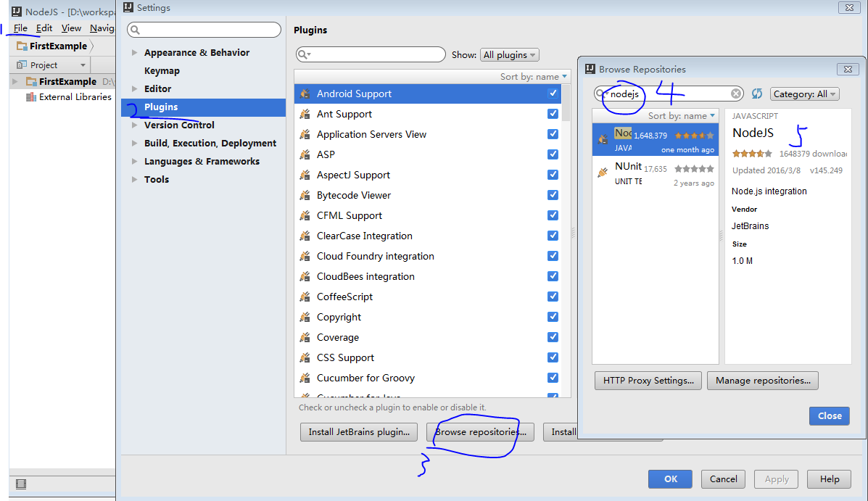Toggle the AspectJ Support checkbox

pyautogui.click(x=553, y=175)
